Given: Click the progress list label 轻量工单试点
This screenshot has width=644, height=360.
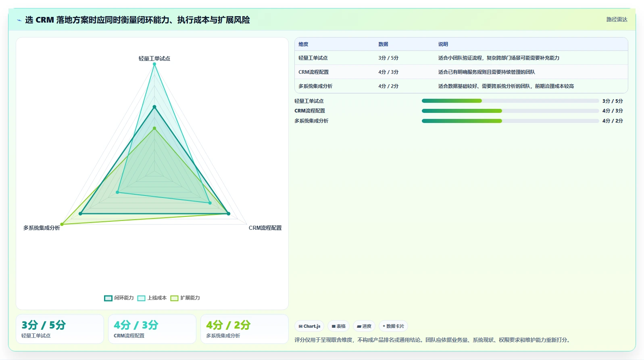Looking at the screenshot, I should coord(309,101).
